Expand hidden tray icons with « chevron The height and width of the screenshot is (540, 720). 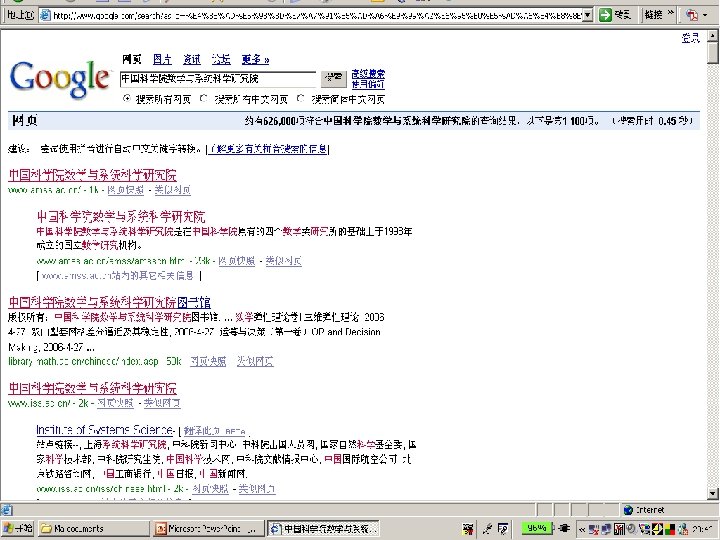pos(581,529)
